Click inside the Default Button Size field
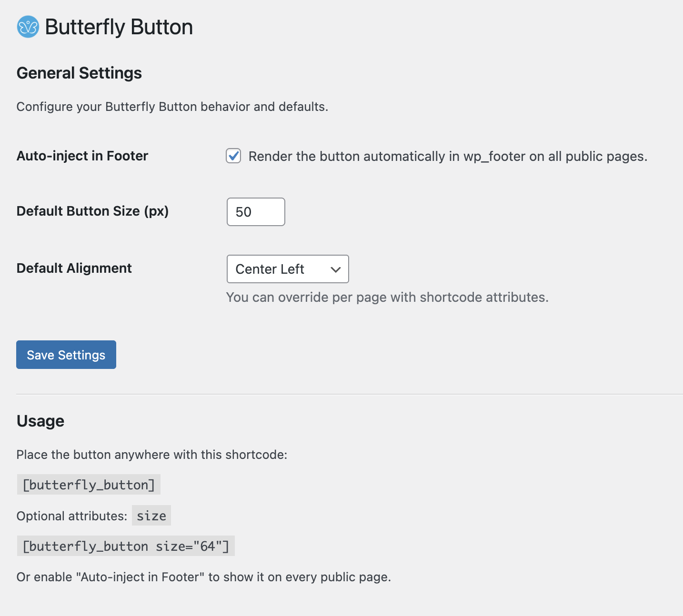 (255, 212)
